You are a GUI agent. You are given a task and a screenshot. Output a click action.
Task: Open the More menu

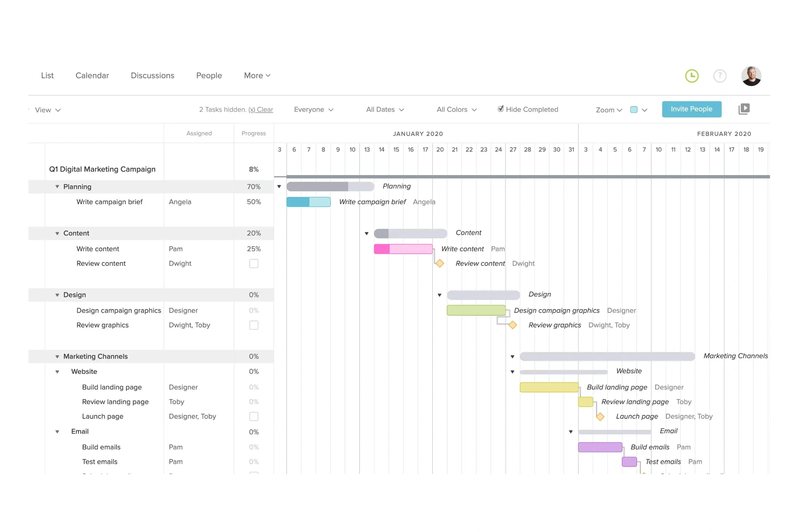coord(257,75)
